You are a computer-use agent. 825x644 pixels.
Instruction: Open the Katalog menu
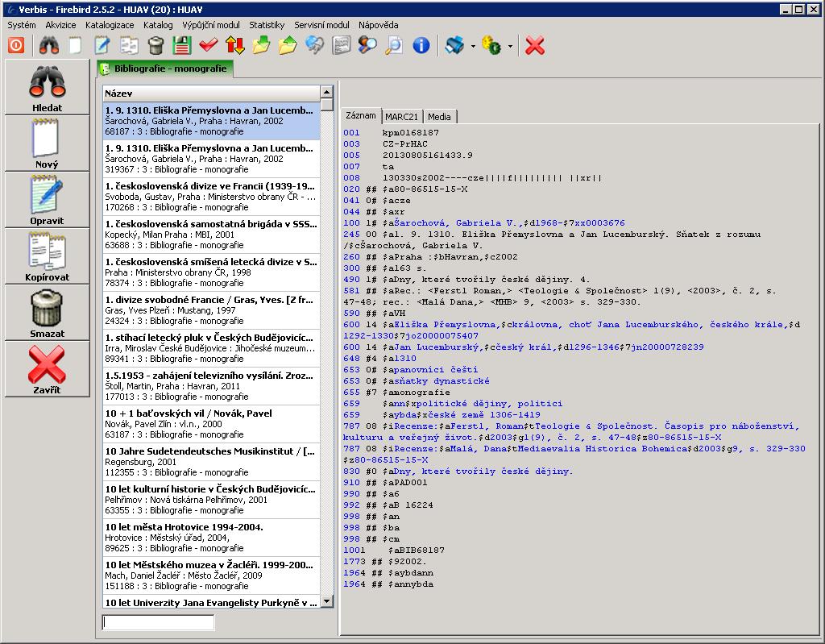click(x=158, y=25)
